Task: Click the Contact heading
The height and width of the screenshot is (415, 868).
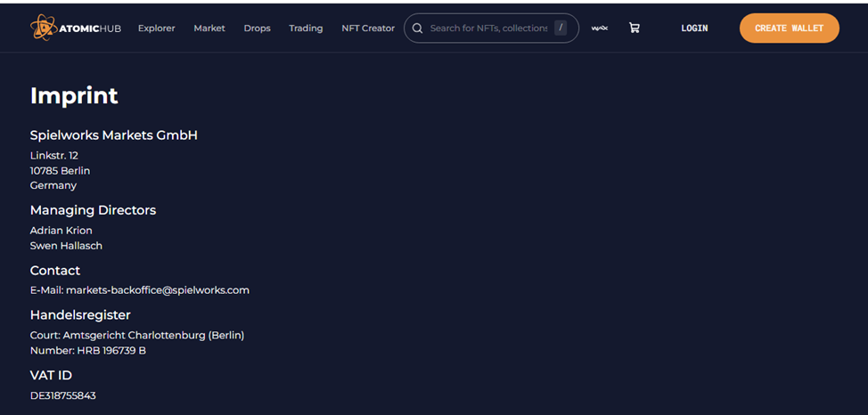Action: 54,270
